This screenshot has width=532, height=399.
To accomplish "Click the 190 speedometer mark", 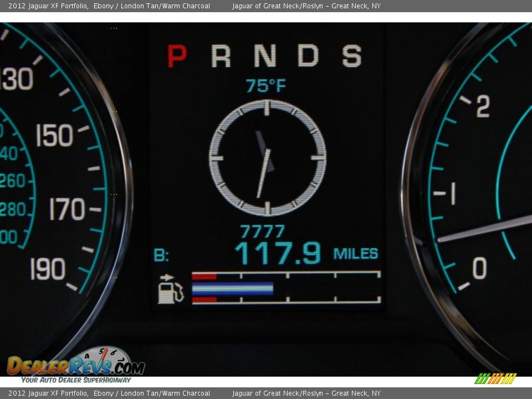I will tap(48, 269).
